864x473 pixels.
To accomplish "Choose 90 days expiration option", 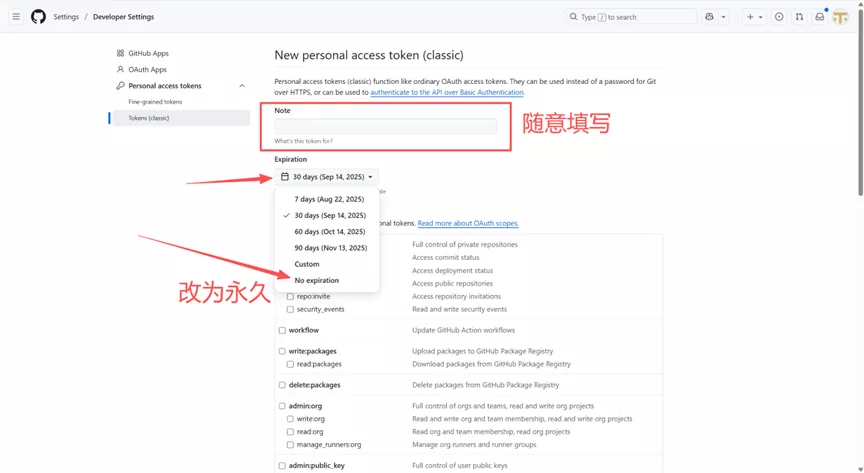I will pos(330,248).
